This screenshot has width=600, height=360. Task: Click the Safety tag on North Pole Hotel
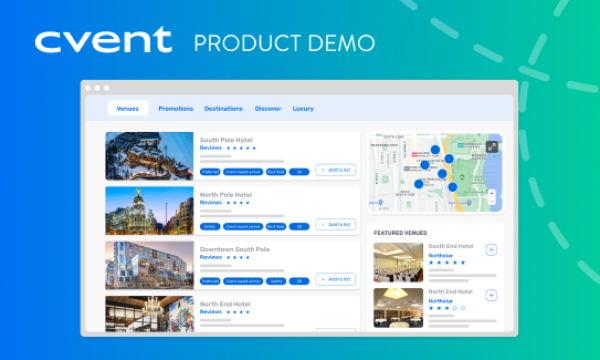[x=210, y=226]
